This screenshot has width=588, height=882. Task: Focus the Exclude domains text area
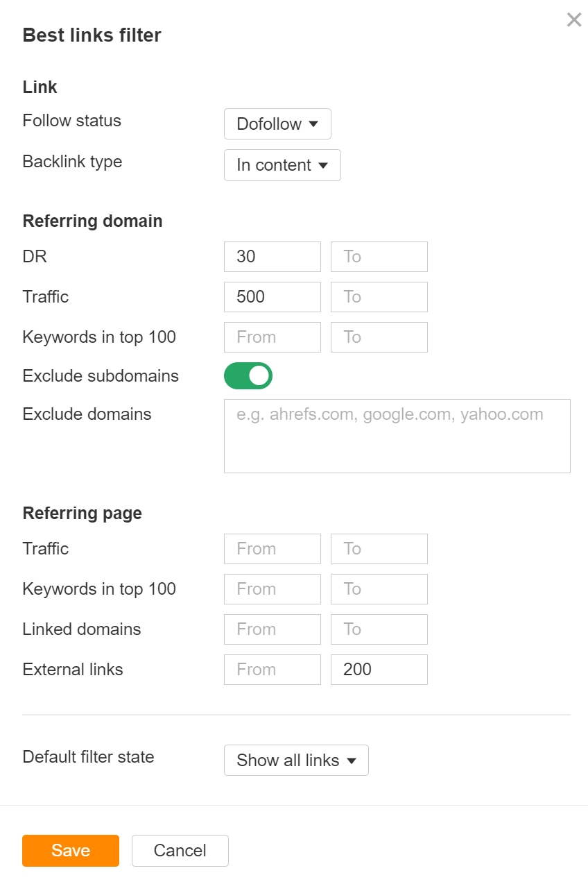pos(397,436)
